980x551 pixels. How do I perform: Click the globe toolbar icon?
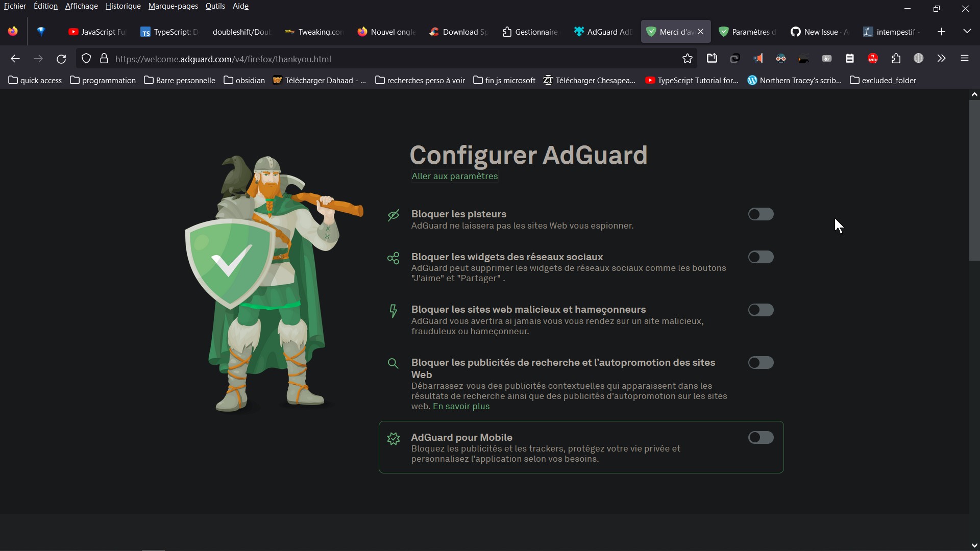coord(919,58)
